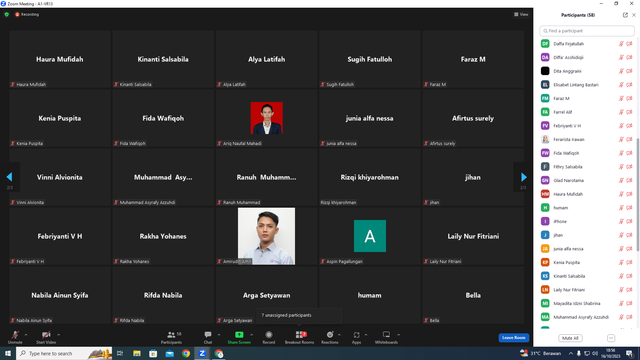Viewport: 640px width, 360px height.
Task: Click the green encryption shield icon
Action: tap(7, 14)
